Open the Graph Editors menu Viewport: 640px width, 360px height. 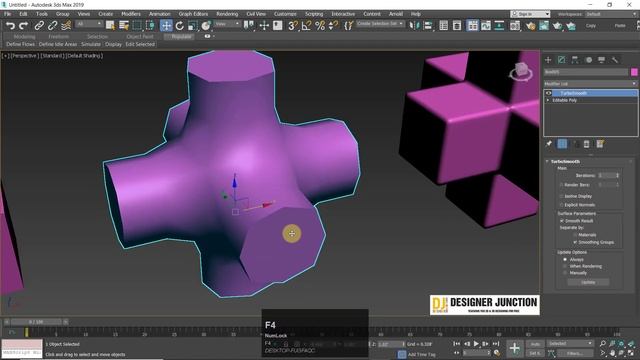pos(193,14)
